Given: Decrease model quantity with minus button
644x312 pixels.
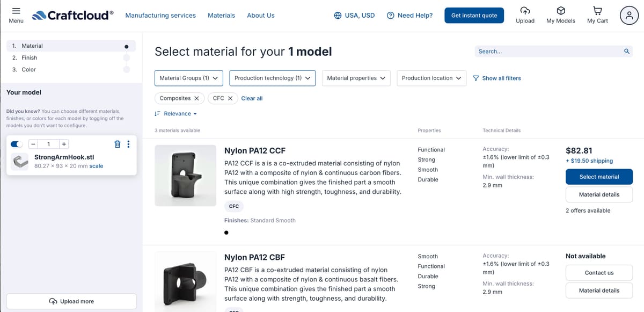Looking at the screenshot, I should pos(33,144).
